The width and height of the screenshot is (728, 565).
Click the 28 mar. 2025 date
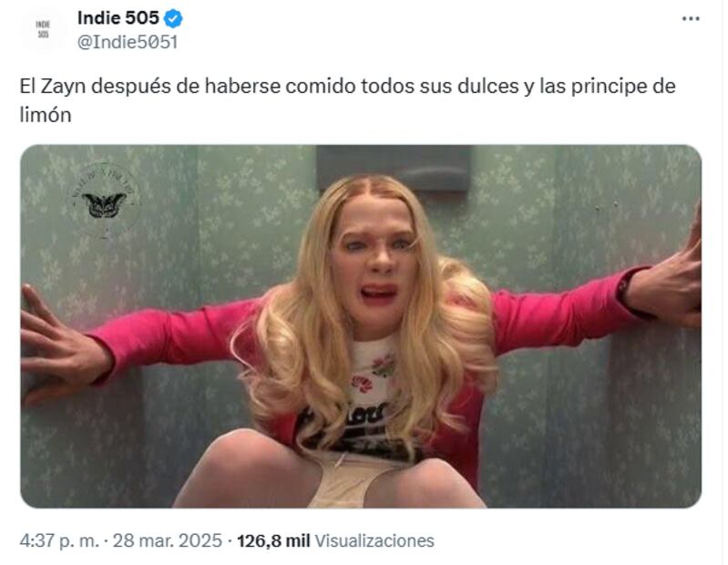click(167, 541)
